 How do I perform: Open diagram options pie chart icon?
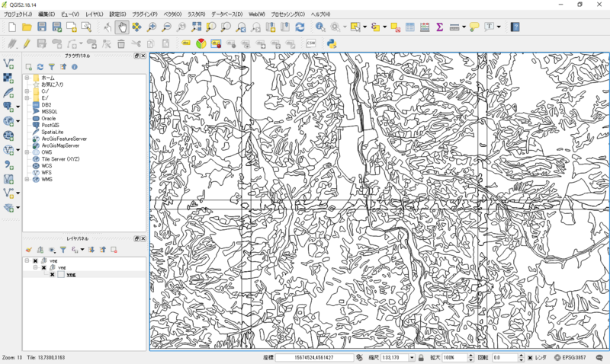tap(201, 43)
